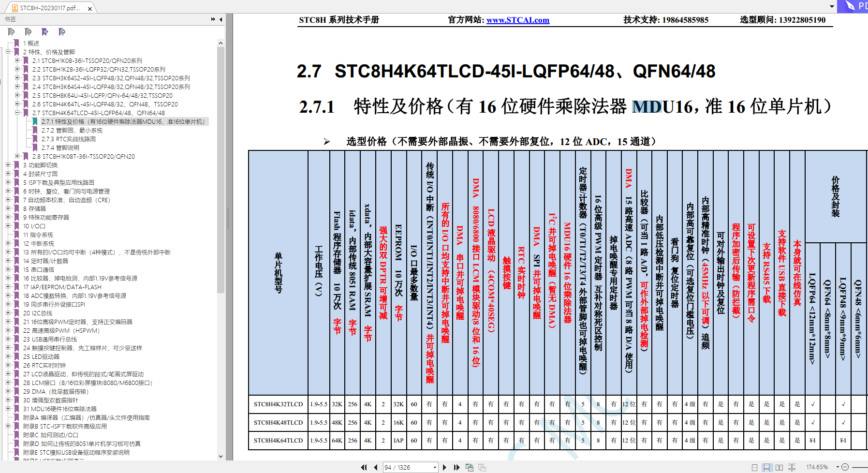Collapse the bookmarks panel using left triangle
This screenshot has height=473, width=868.
click(x=221, y=19)
